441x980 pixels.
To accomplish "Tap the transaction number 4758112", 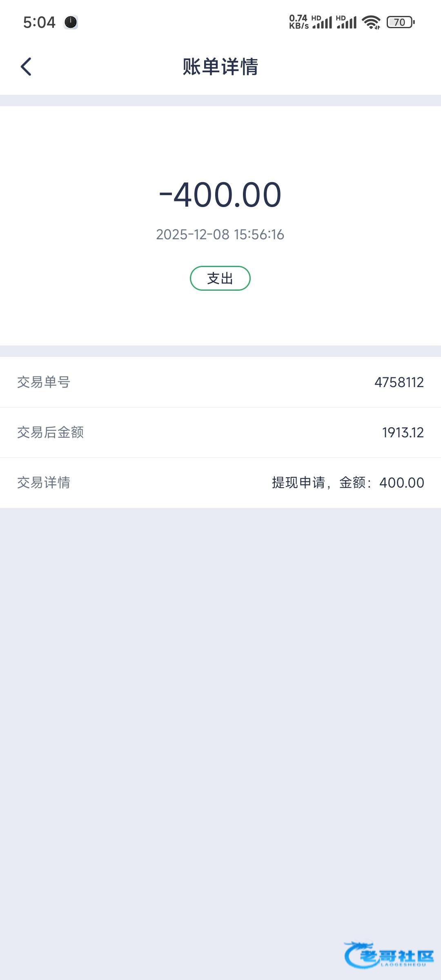I will pos(399,382).
